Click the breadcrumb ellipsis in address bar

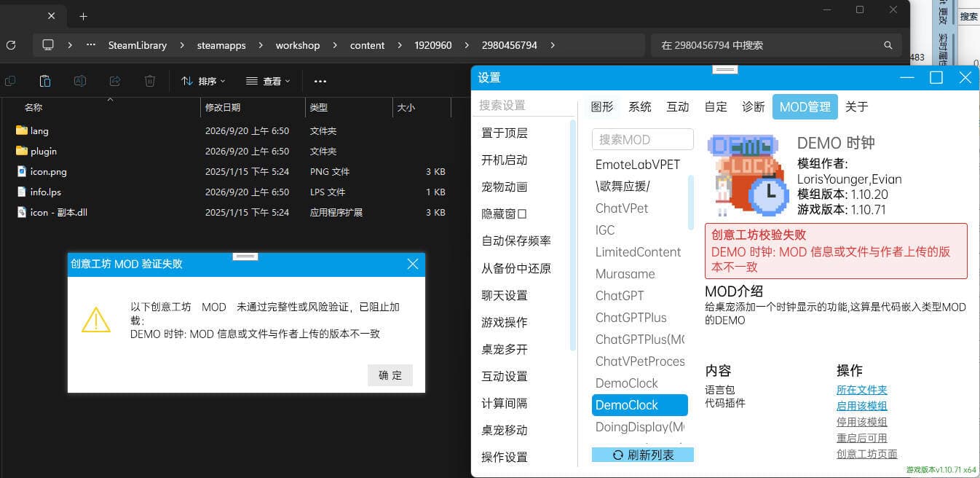click(x=91, y=45)
